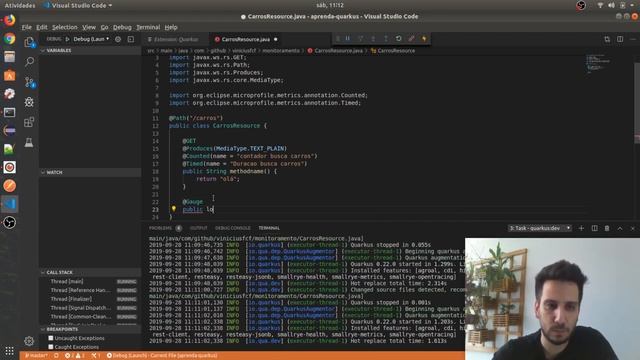Click the lightbulb quick-fix icon on line 23

click(x=173, y=209)
